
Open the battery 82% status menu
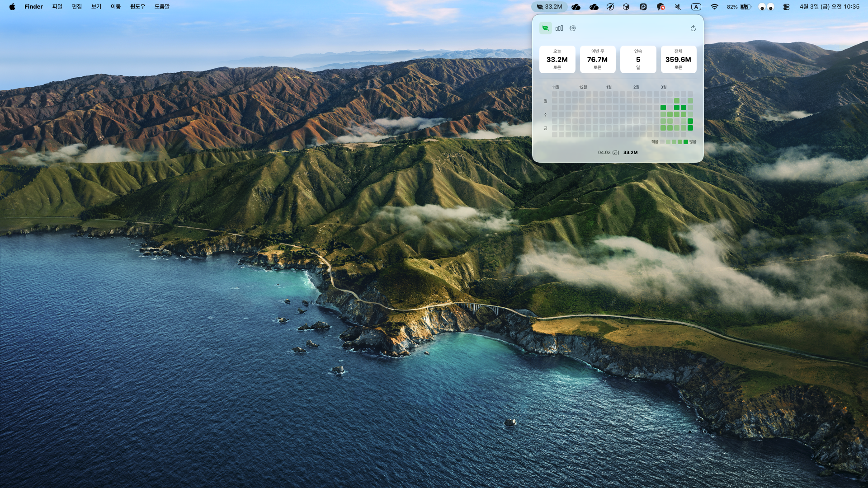739,7
